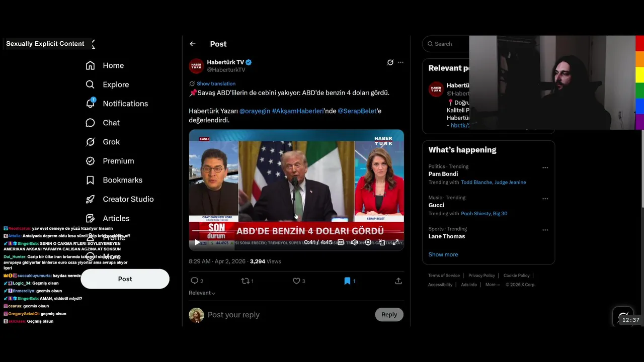
Task: Click your avatar beside the reply box
Action: 196,315
